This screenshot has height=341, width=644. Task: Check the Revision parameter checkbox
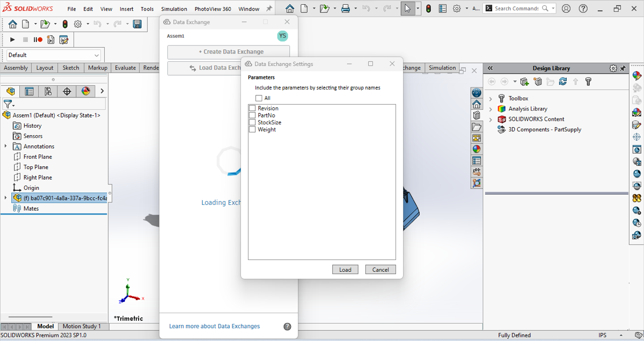coord(252,108)
